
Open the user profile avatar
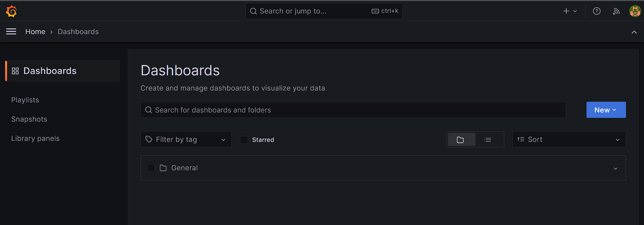pos(635,11)
